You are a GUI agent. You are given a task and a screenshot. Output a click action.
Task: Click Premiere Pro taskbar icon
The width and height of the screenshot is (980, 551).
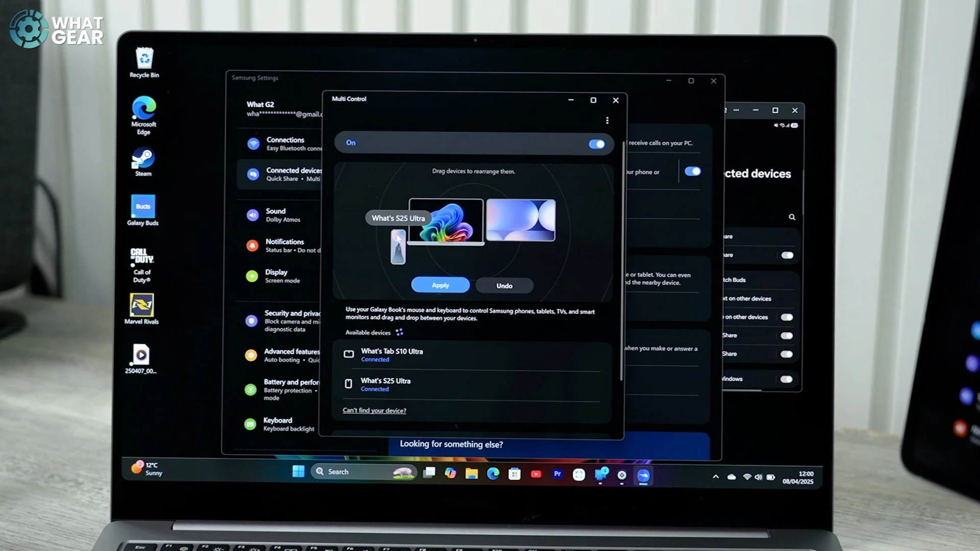click(x=557, y=474)
